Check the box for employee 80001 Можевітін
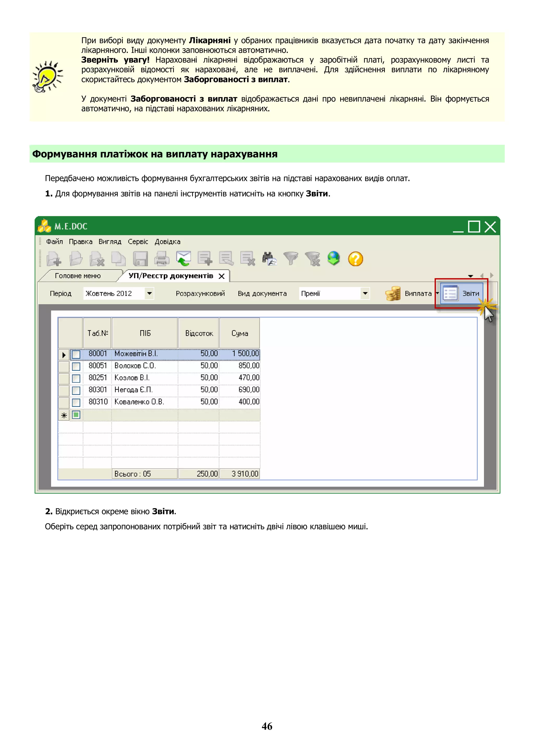This screenshot has height=756, width=534. click(76, 354)
